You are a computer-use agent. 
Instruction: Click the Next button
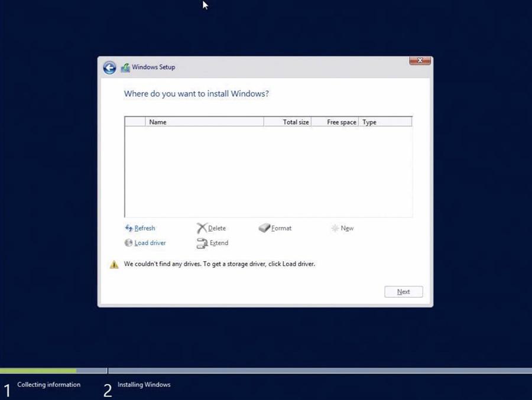coord(403,291)
